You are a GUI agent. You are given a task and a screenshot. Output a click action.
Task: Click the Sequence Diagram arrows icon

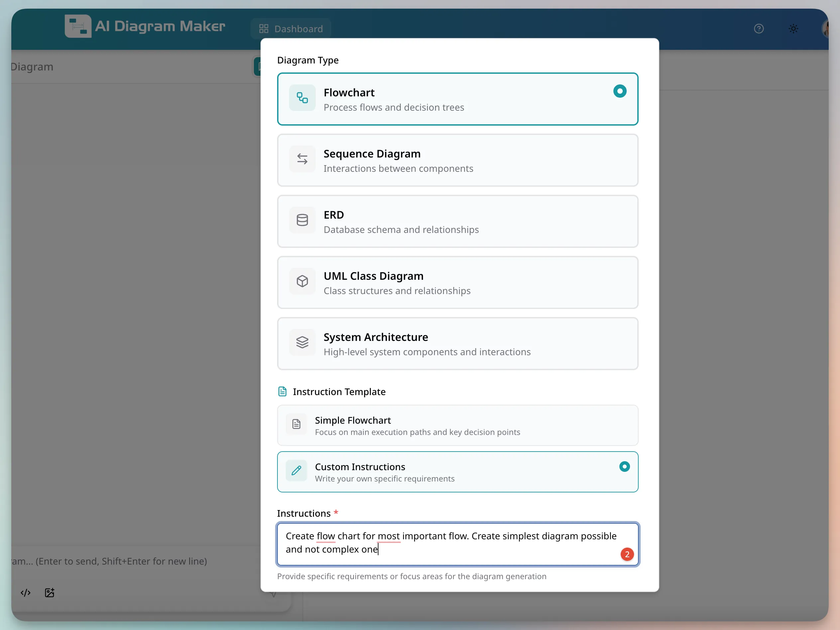[x=302, y=158]
